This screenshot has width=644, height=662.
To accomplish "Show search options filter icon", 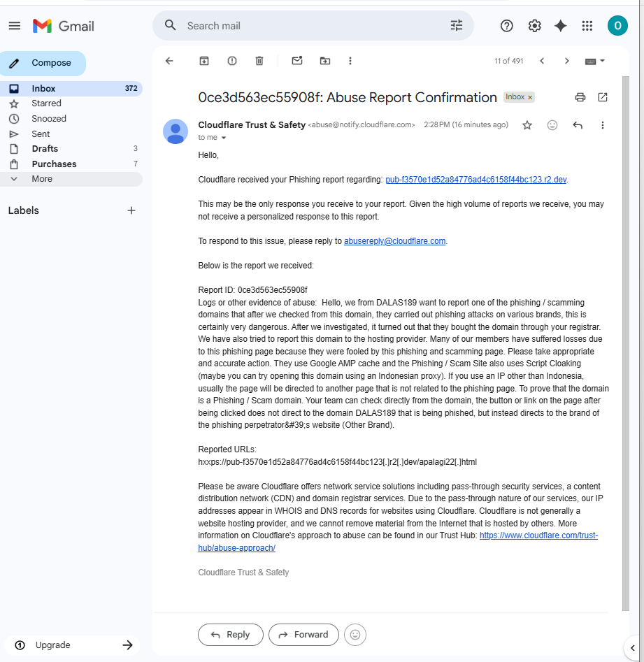I will [x=457, y=25].
